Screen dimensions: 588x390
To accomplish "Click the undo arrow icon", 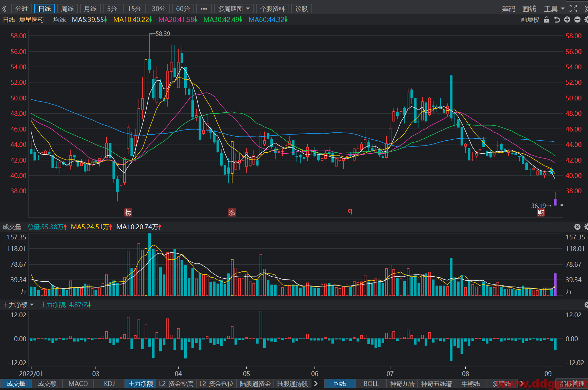I will [557, 20].
